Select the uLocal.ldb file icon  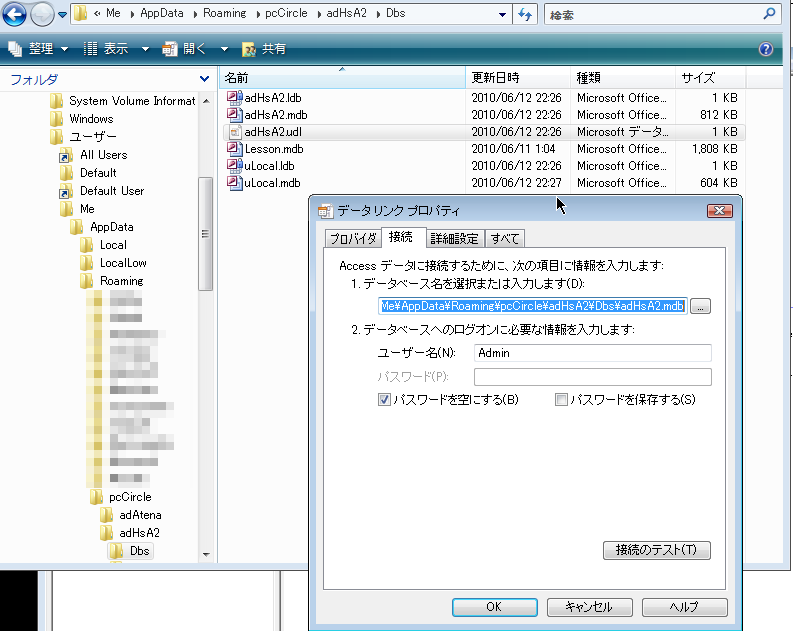point(234,166)
